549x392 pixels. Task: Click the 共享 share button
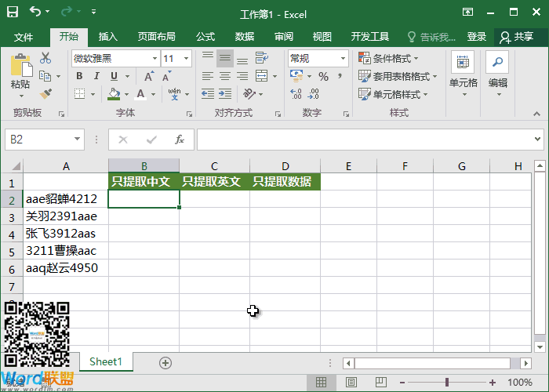click(516, 37)
